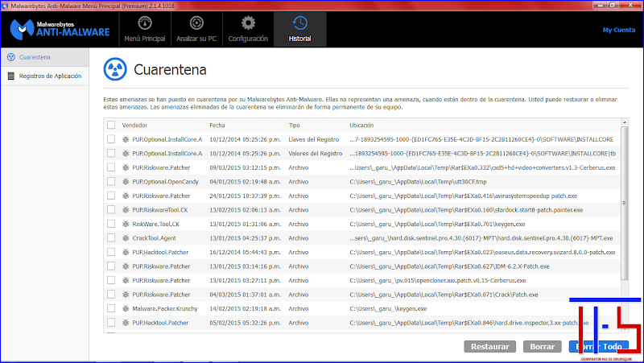The image size is (644, 363).
Task: Check the RiskWare.Tool.CK row checkbox
Action: pos(111,224)
